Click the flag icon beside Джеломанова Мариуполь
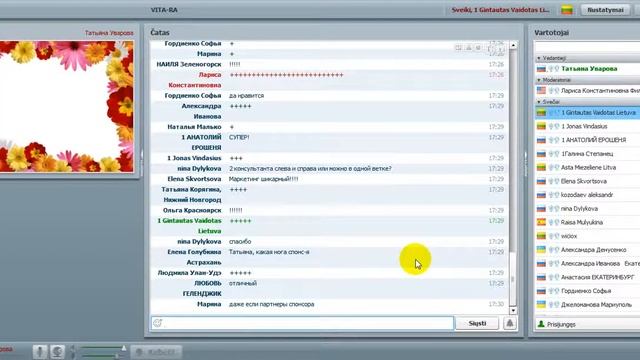 [x=541, y=304]
